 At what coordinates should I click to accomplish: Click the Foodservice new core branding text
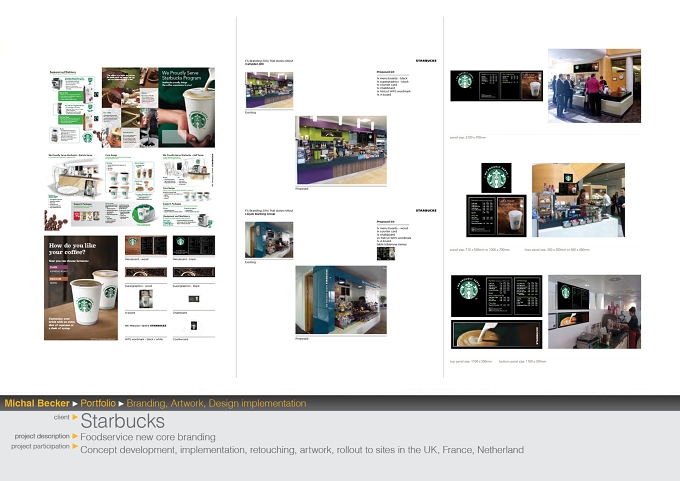pos(148,437)
